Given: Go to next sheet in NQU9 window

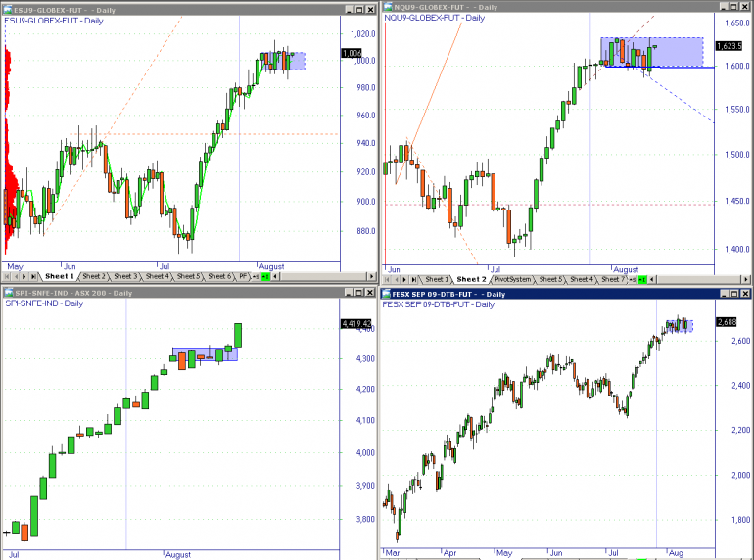Looking at the screenshot, I should [404, 279].
